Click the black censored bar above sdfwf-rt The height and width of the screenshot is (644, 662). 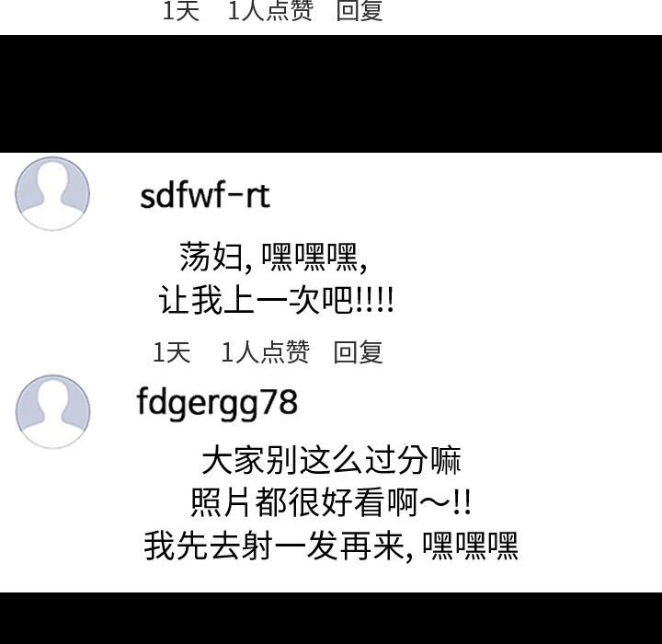tap(331, 94)
